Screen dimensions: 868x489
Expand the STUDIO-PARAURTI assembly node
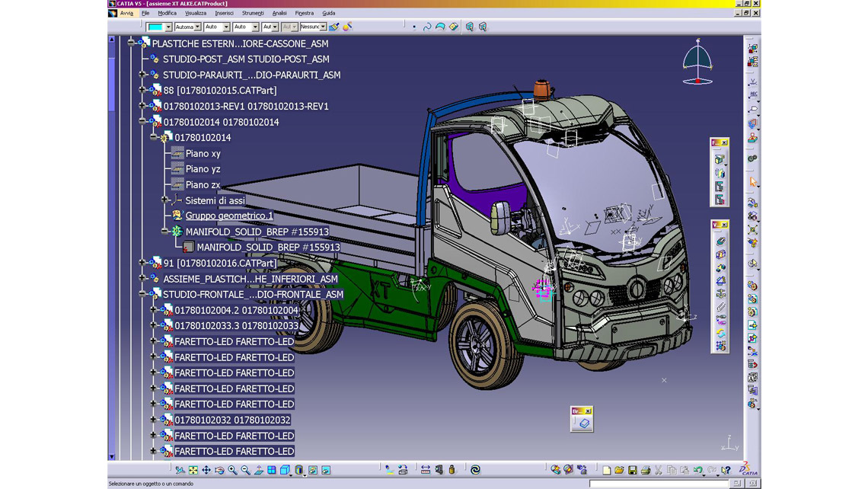pyautogui.click(x=142, y=74)
